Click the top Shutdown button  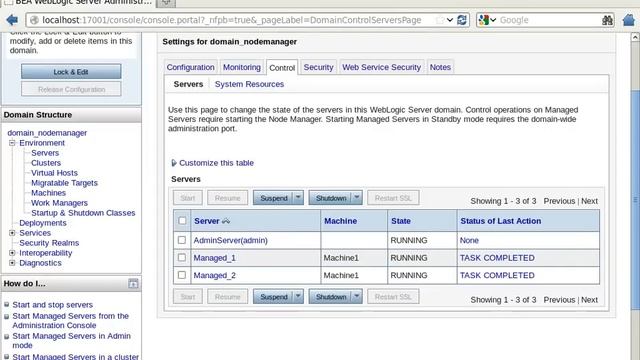331,198
